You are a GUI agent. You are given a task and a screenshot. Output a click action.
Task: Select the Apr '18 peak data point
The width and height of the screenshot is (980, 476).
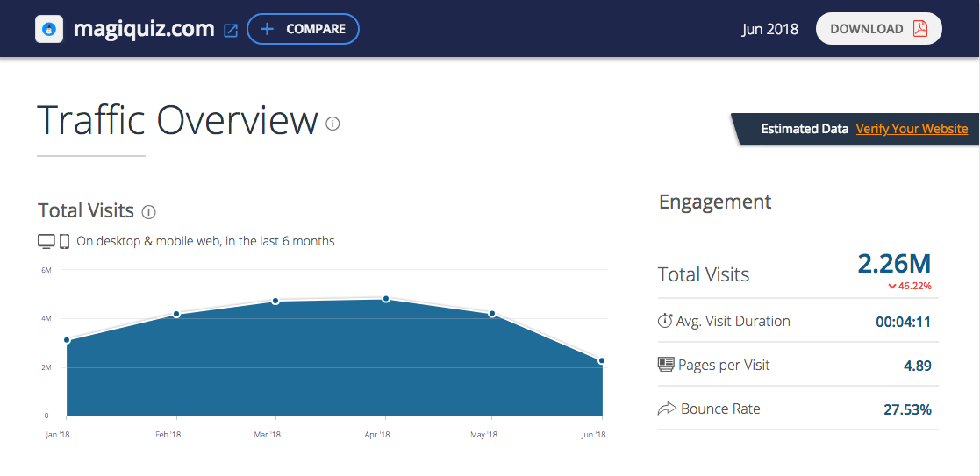point(386,299)
